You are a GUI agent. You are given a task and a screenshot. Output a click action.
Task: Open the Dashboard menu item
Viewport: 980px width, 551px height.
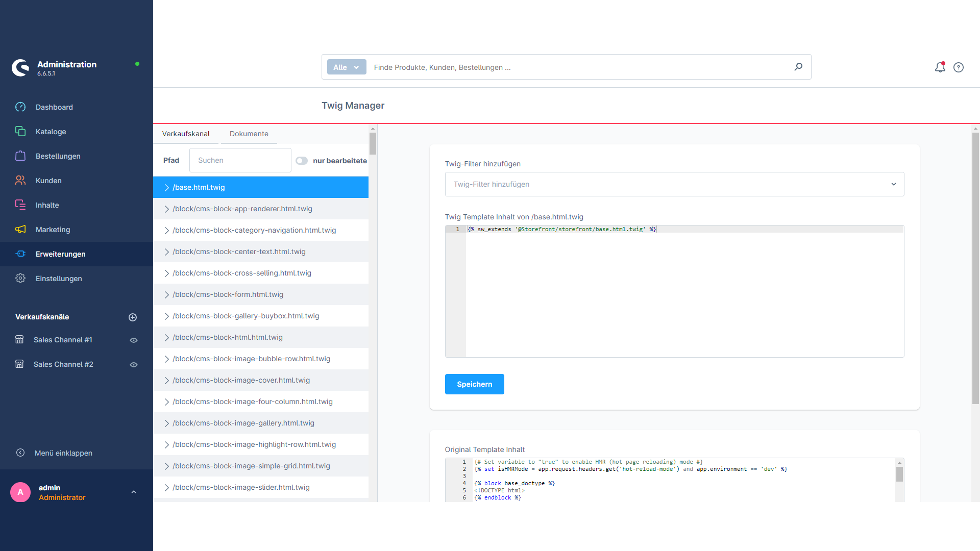click(x=77, y=107)
